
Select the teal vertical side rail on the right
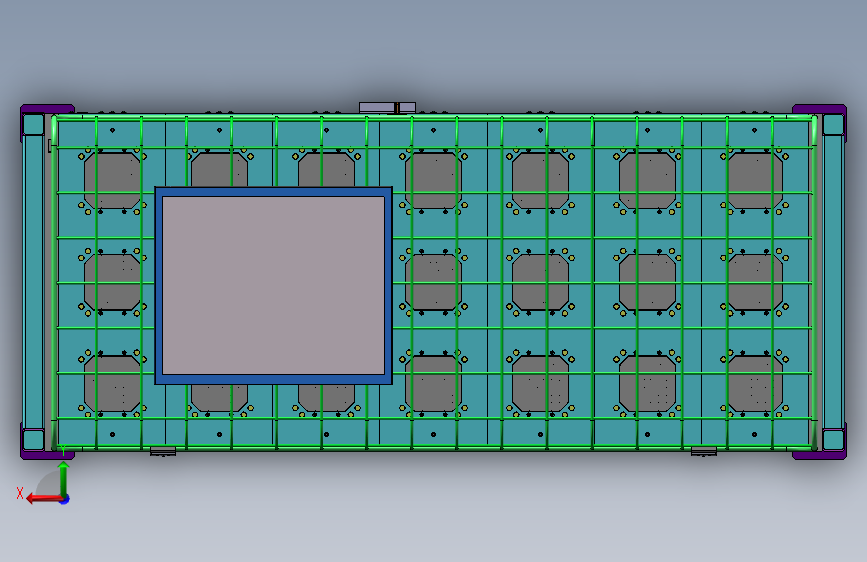(833, 282)
